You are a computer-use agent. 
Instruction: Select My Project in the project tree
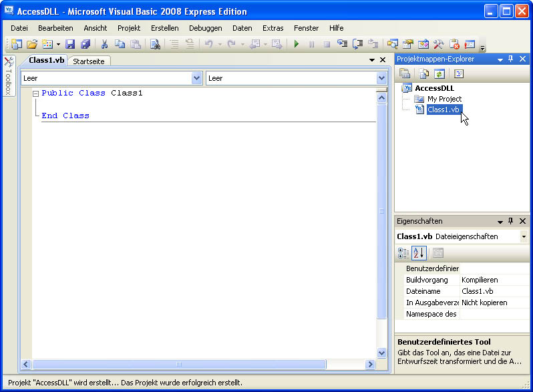[444, 99]
